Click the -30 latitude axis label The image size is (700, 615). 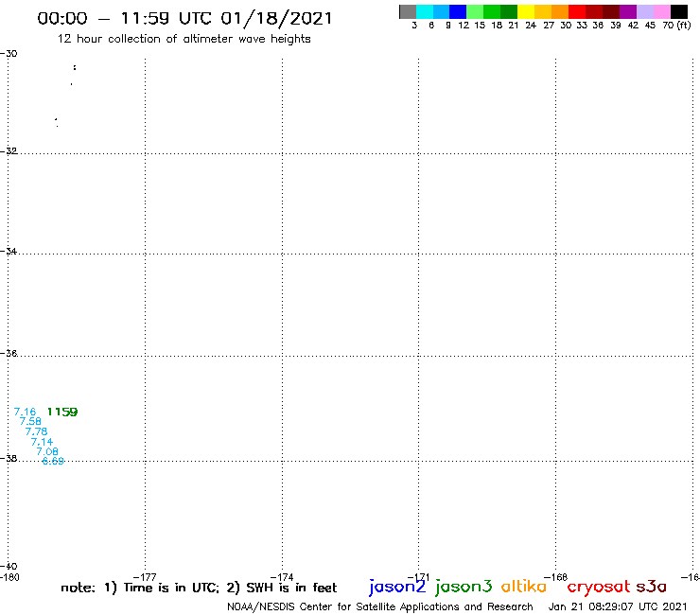pyautogui.click(x=9, y=53)
